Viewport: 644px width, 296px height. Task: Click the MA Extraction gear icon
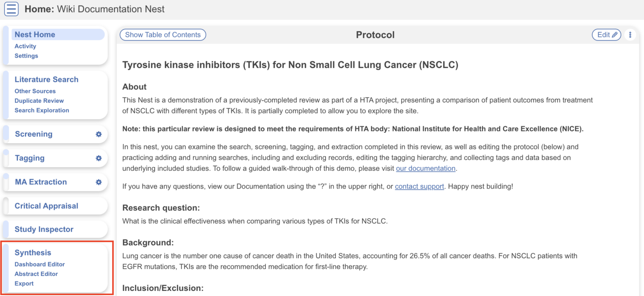click(99, 182)
